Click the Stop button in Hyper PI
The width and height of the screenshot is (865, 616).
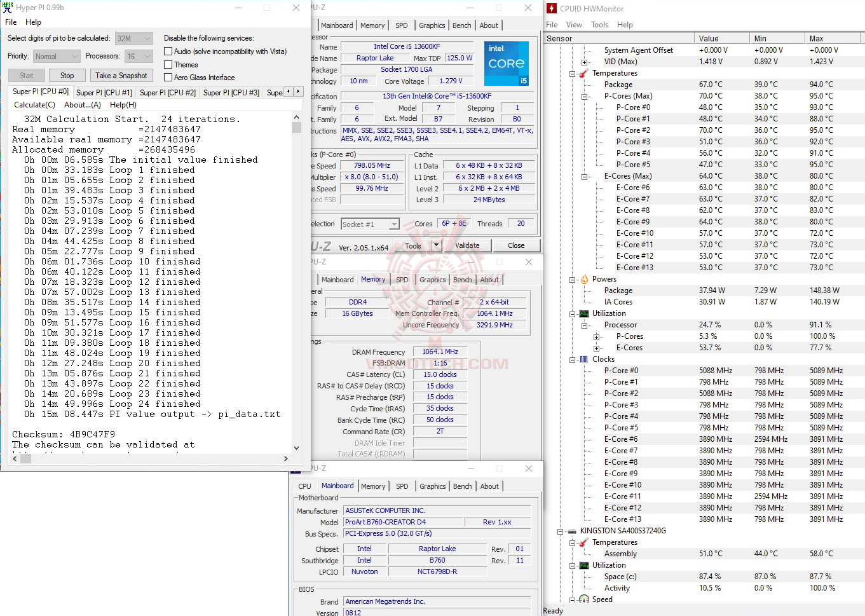click(67, 76)
